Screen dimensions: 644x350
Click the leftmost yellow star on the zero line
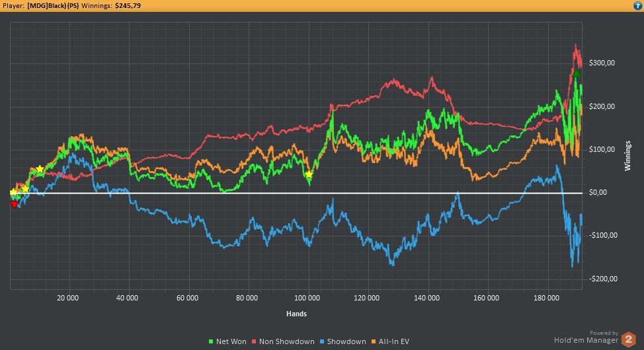coord(13,192)
